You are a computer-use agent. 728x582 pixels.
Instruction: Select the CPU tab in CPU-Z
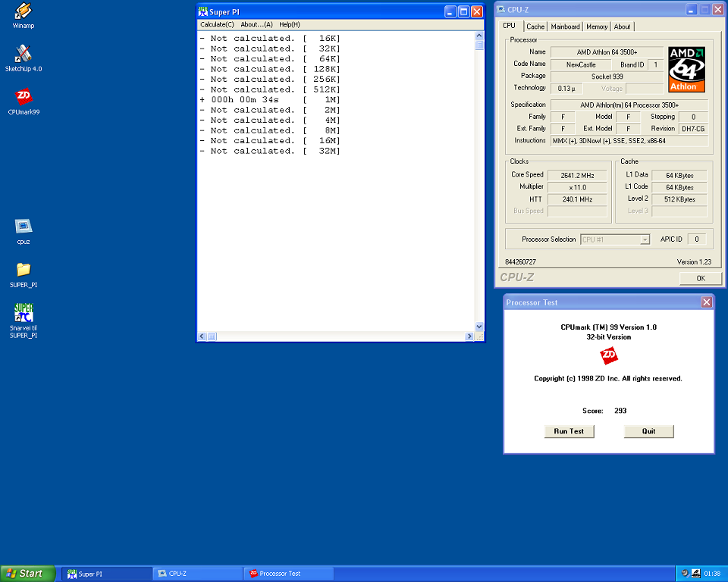(510, 26)
